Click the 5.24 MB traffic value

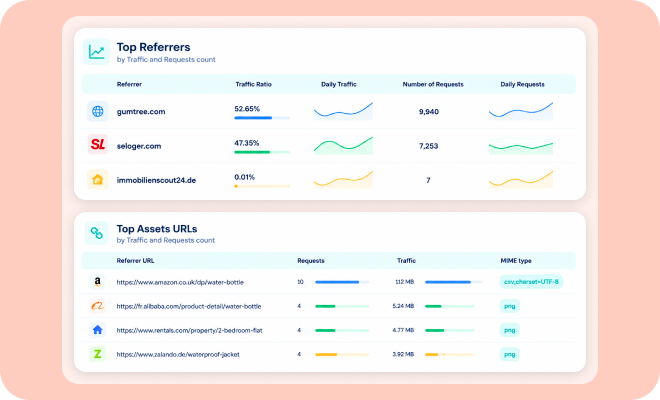[403, 306]
